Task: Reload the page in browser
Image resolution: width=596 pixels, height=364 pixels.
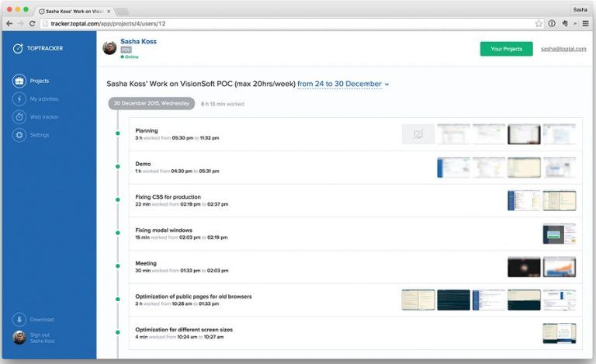Action: [32, 23]
